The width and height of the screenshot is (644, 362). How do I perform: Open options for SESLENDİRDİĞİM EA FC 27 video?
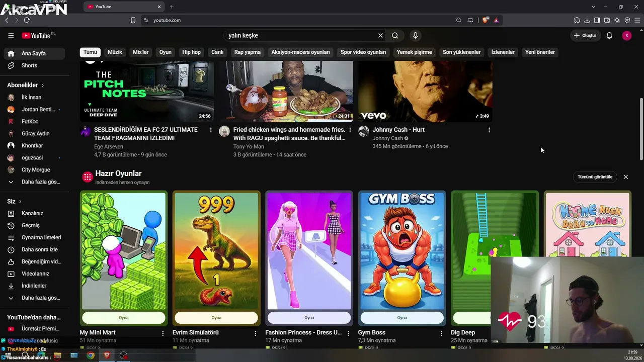(210, 130)
